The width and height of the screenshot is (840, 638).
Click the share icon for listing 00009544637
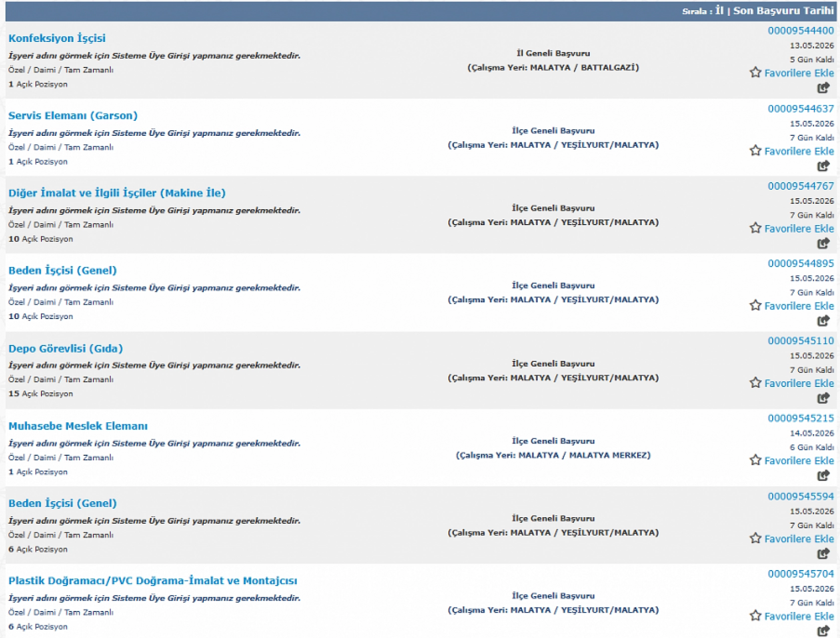pos(823,166)
